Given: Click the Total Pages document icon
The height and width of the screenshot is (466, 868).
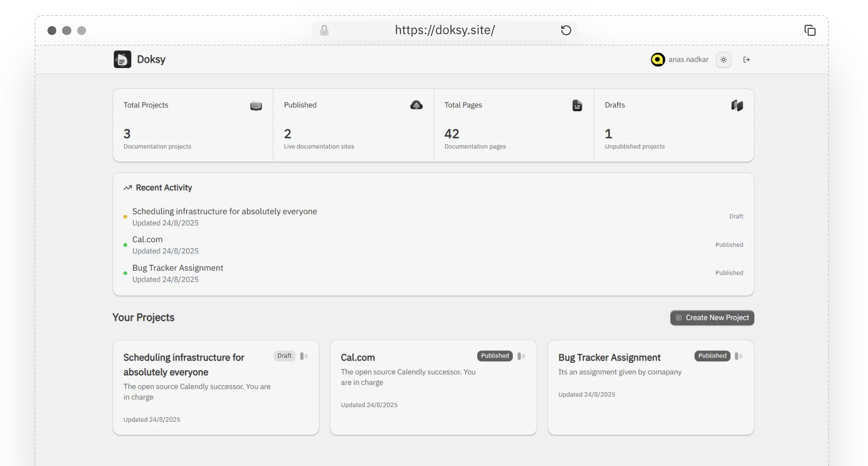Looking at the screenshot, I should click(x=577, y=105).
